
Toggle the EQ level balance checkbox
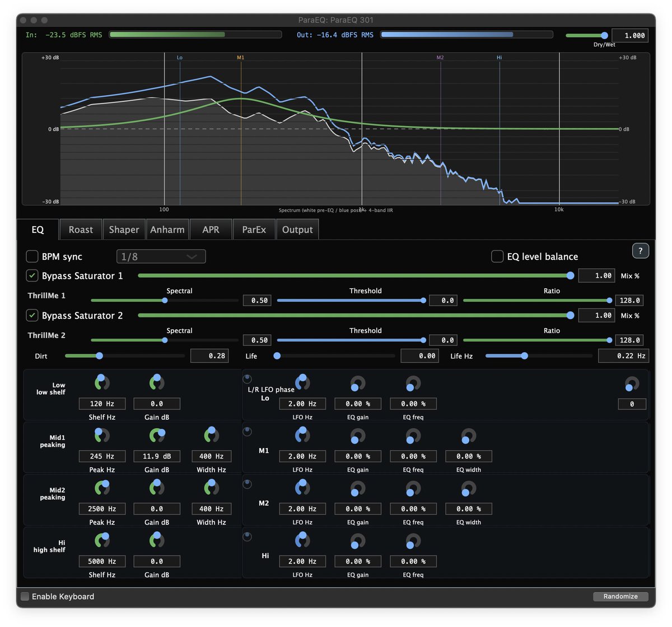point(497,256)
